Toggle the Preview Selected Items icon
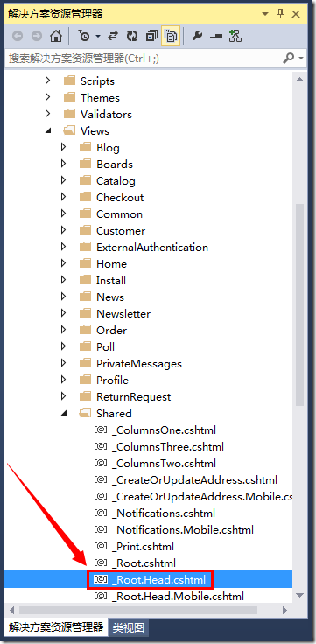This screenshot has width=316, height=644. (x=216, y=36)
